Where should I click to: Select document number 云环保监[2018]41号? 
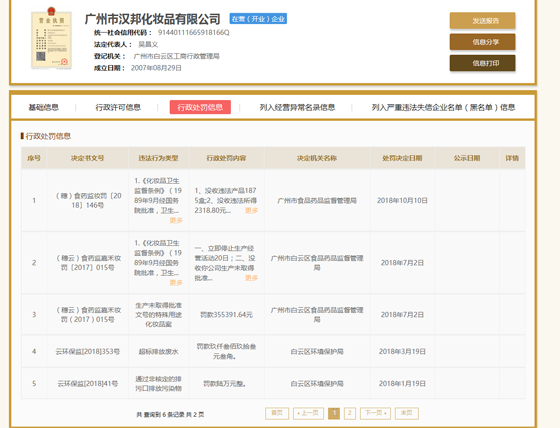[88, 384]
